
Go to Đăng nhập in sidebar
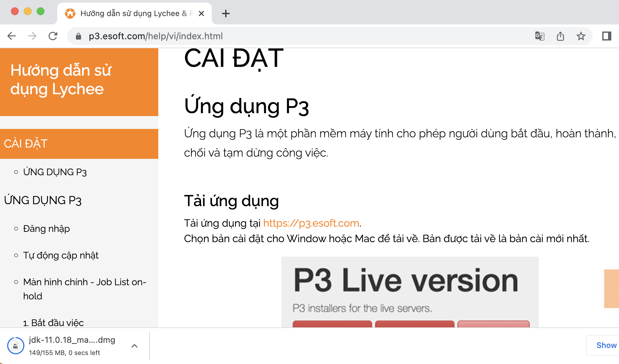pos(46,229)
